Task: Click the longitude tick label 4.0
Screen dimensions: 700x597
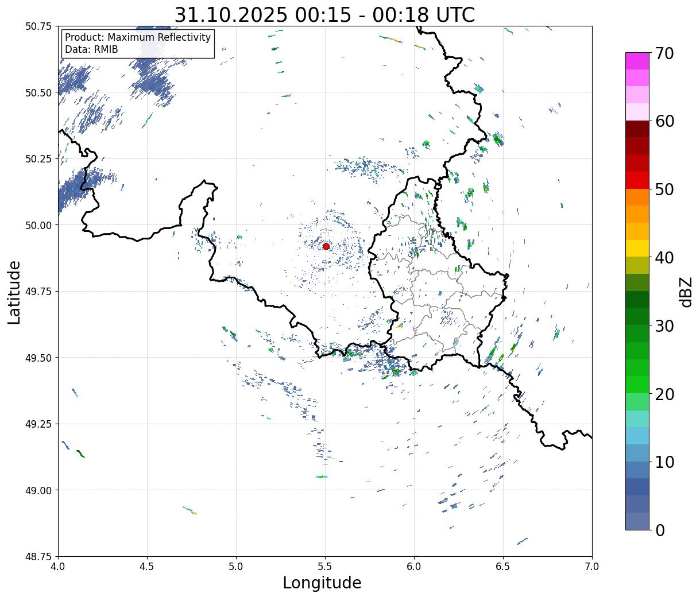Action: 58,567
